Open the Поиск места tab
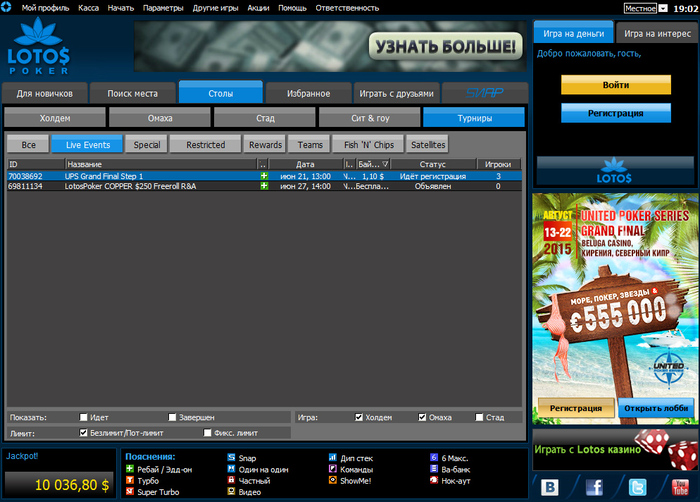The height and width of the screenshot is (502, 700). pyautogui.click(x=133, y=93)
